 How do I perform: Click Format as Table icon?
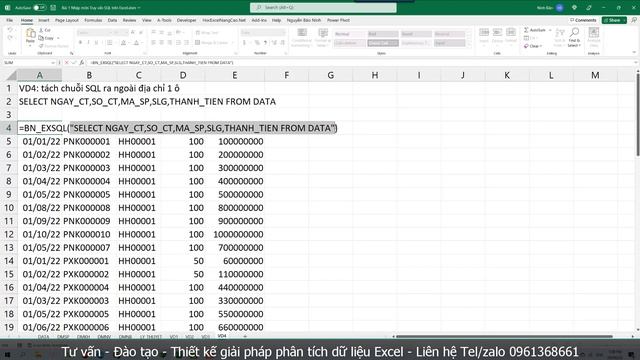pyautogui.click(x=323, y=33)
